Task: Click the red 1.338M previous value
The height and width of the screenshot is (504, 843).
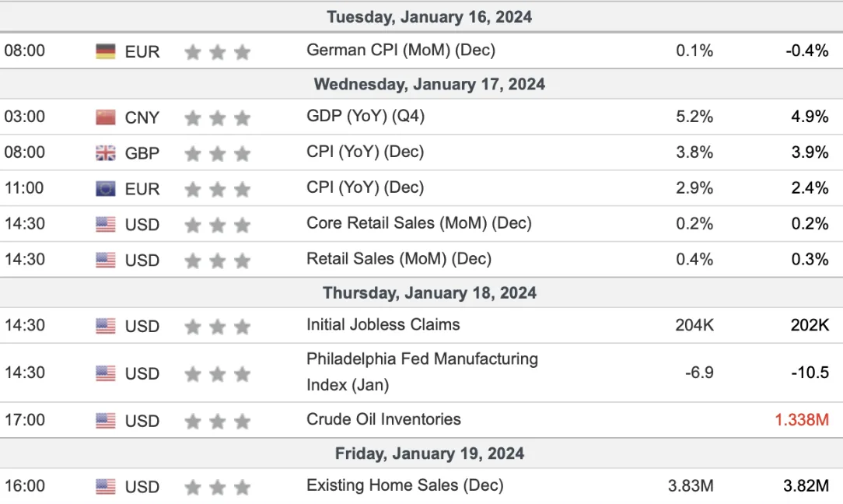Action: click(802, 419)
